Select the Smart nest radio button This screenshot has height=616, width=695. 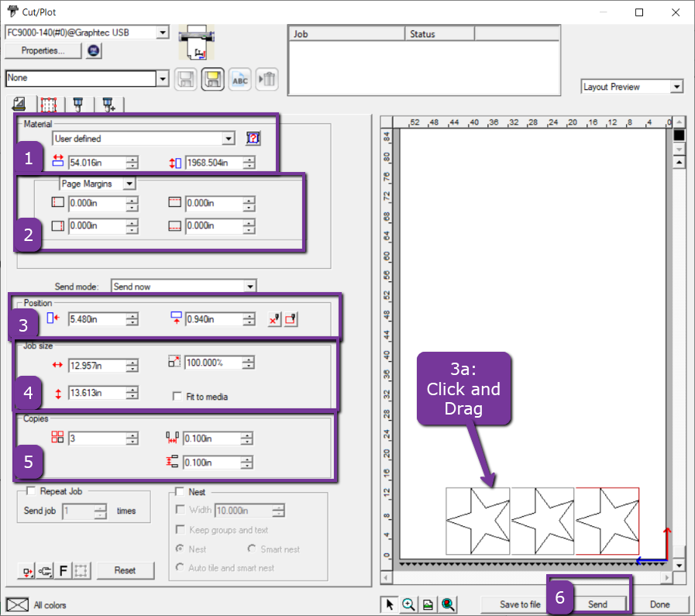[x=252, y=549]
